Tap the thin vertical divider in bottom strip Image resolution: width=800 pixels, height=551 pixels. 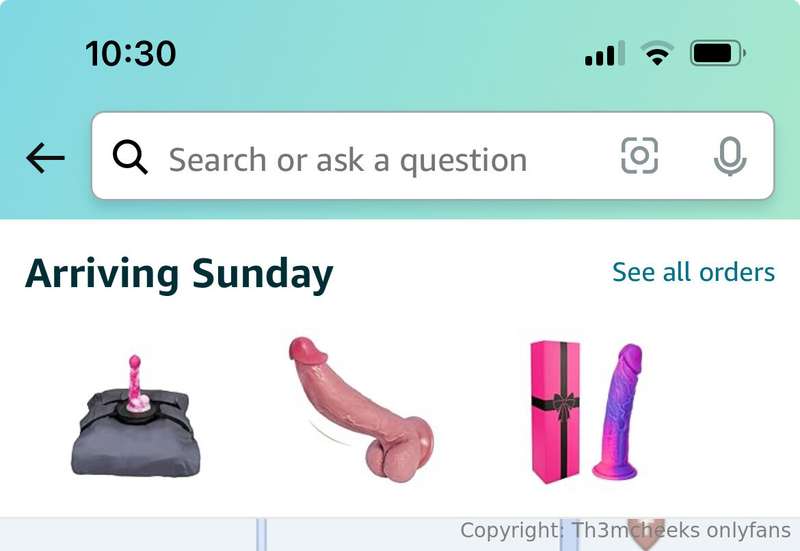coord(261,535)
